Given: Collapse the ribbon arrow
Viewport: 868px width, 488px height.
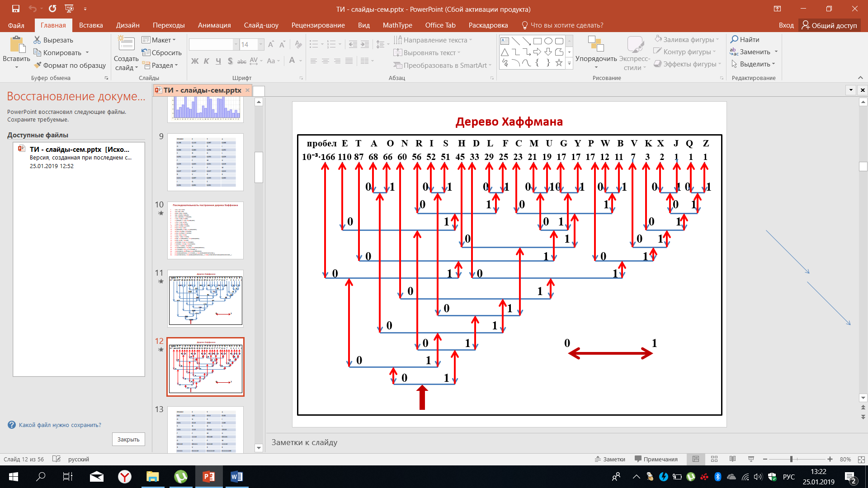Looking at the screenshot, I should (860, 78).
